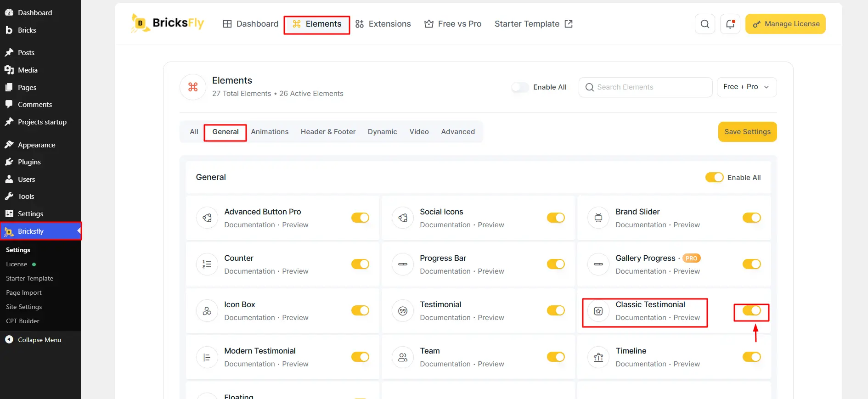Viewport: 868px width, 399px height.
Task: Switch to the Animations tab
Action: coord(270,132)
